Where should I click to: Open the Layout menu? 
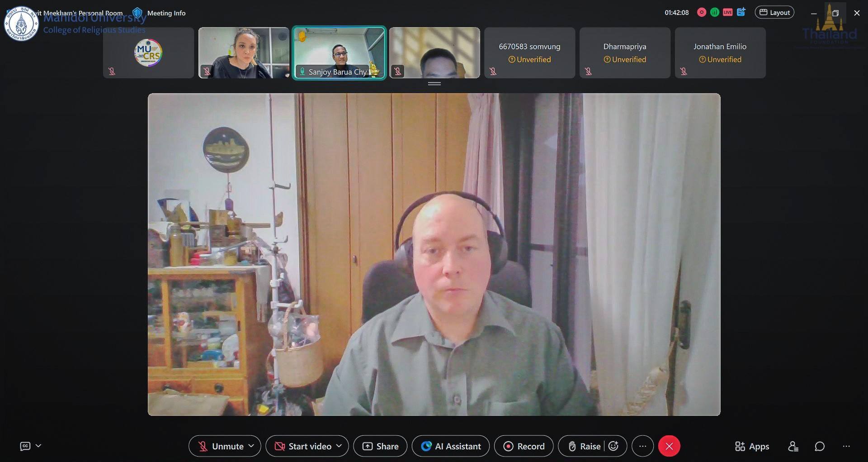[x=774, y=13]
